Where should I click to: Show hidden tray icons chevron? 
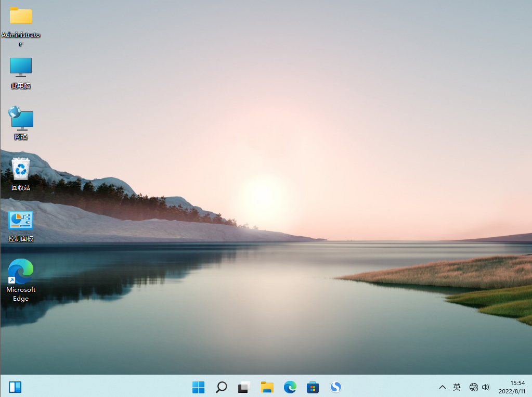(443, 387)
